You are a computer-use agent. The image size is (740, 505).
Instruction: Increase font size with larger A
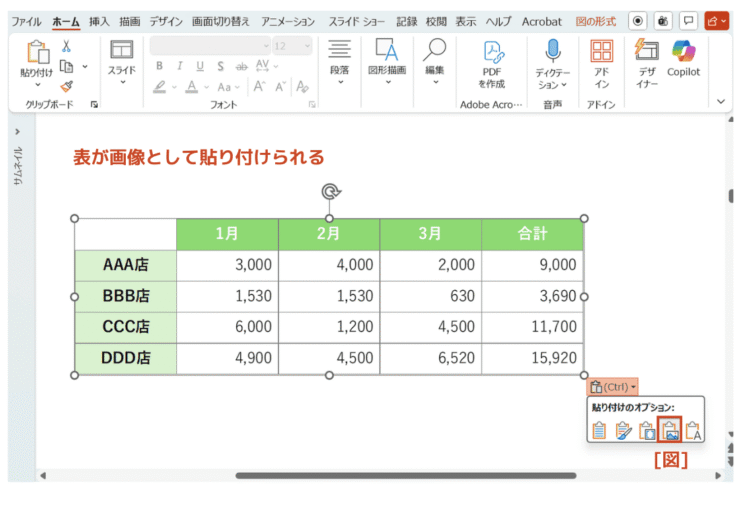coord(259,87)
